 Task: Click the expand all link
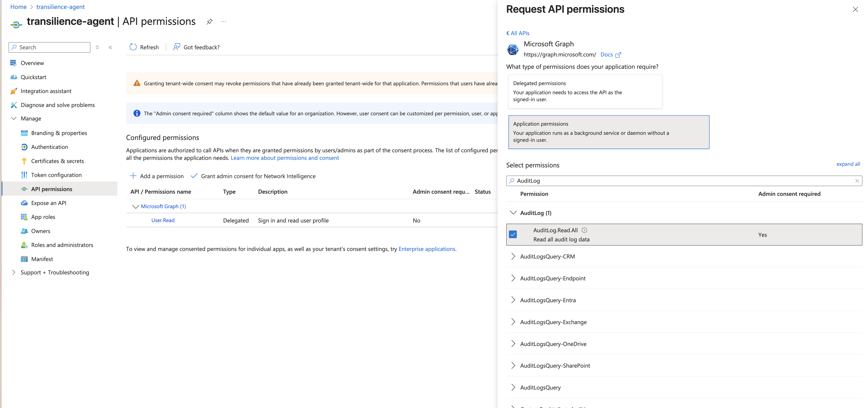848,164
